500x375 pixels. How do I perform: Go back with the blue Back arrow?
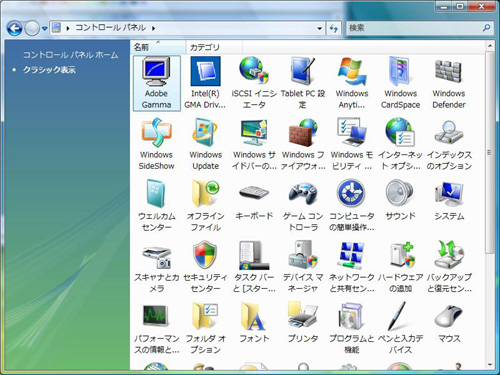(x=15, y=28)
